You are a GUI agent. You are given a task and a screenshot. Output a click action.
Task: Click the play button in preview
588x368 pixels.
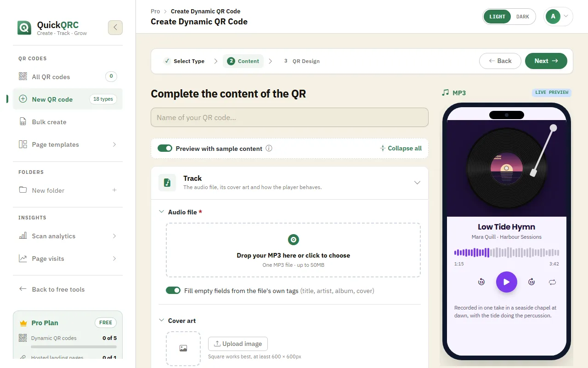pyautogui.click(x=507, y=282)
